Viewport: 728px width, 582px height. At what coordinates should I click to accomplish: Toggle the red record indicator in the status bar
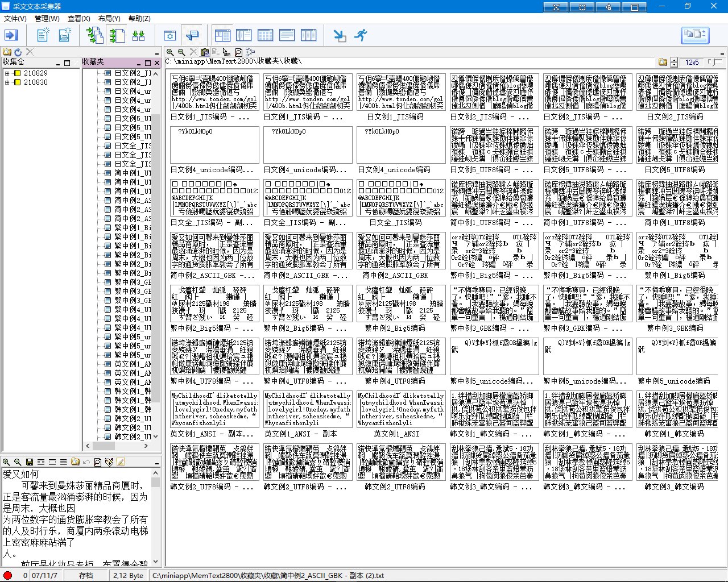pos(8,575)
